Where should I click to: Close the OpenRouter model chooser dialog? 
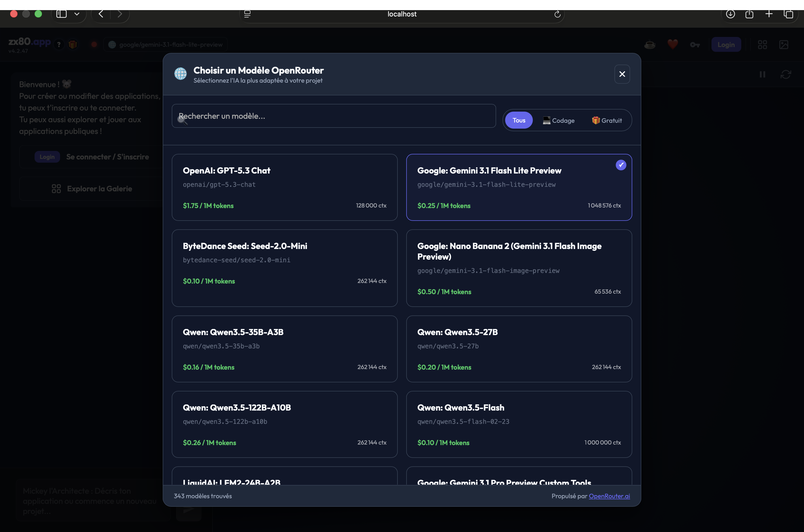[622, 74]
